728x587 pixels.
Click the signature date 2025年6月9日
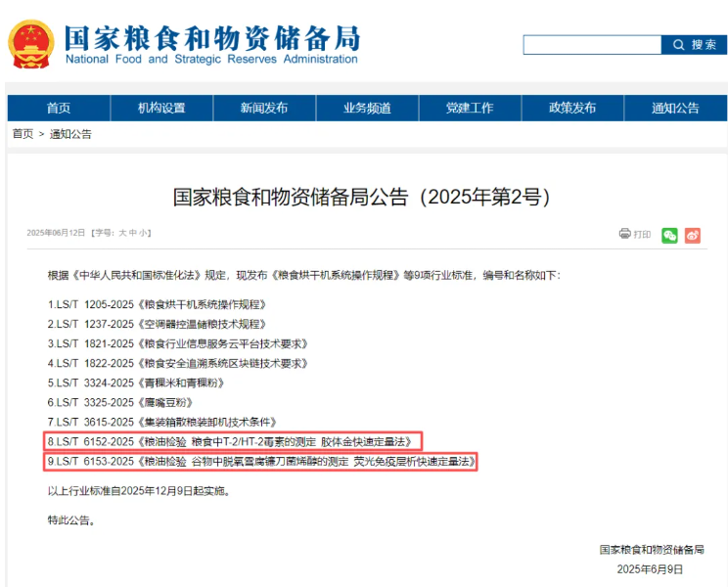click(650, 569)
